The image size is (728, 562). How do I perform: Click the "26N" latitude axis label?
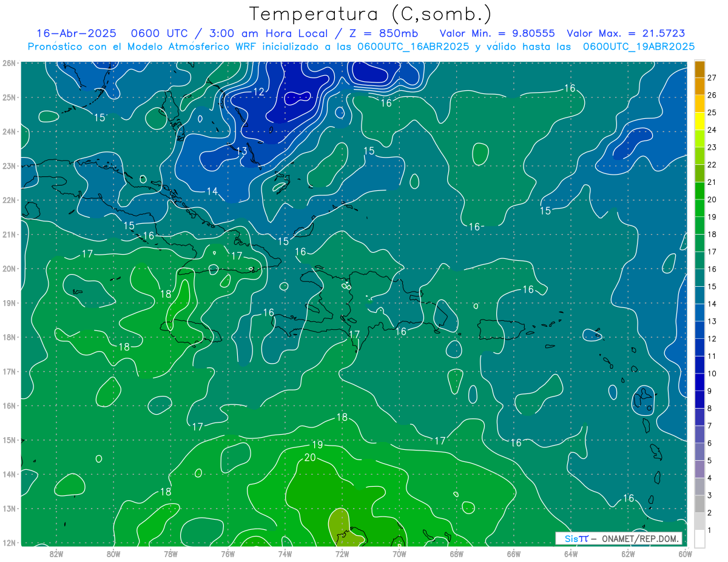click(9, 63)
